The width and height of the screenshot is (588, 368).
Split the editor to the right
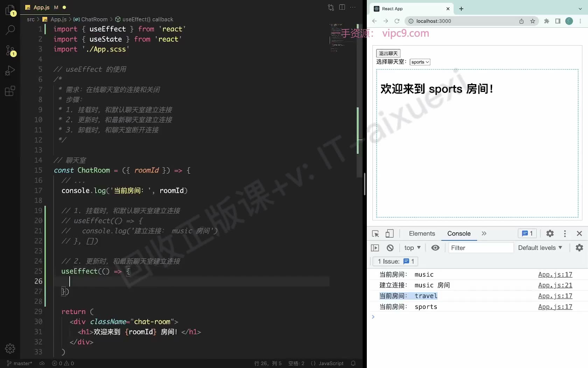342,7
